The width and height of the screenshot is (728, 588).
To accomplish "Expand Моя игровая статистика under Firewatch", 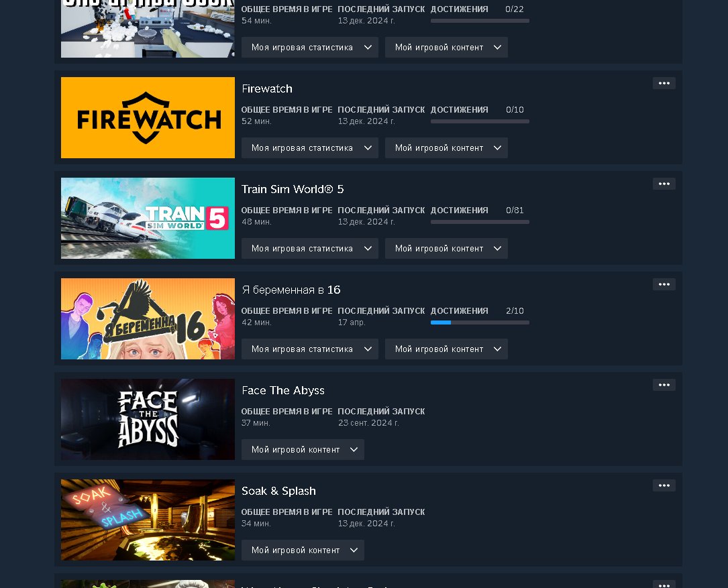I will [x=310, y=148].
